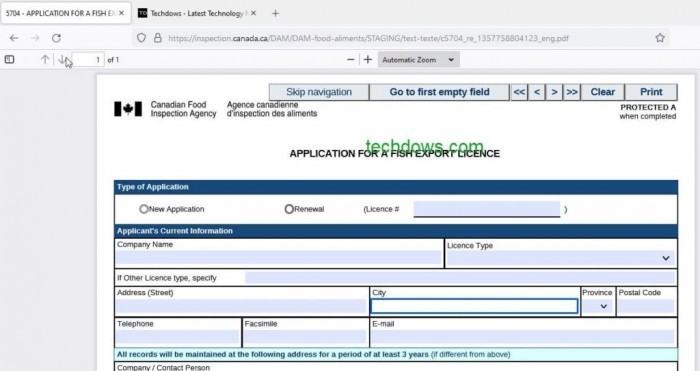Click the PROTECTED A label

pos(648,108)
